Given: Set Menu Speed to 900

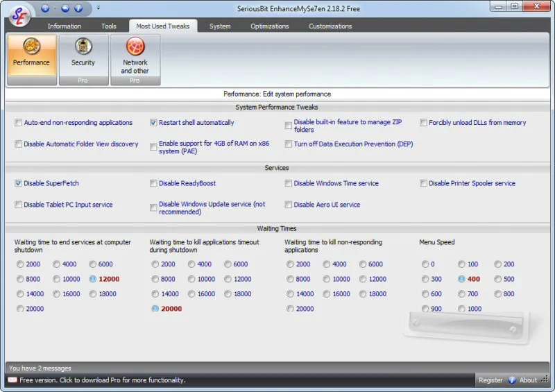Looking at the screenshot, I should (x=425, y=309).
